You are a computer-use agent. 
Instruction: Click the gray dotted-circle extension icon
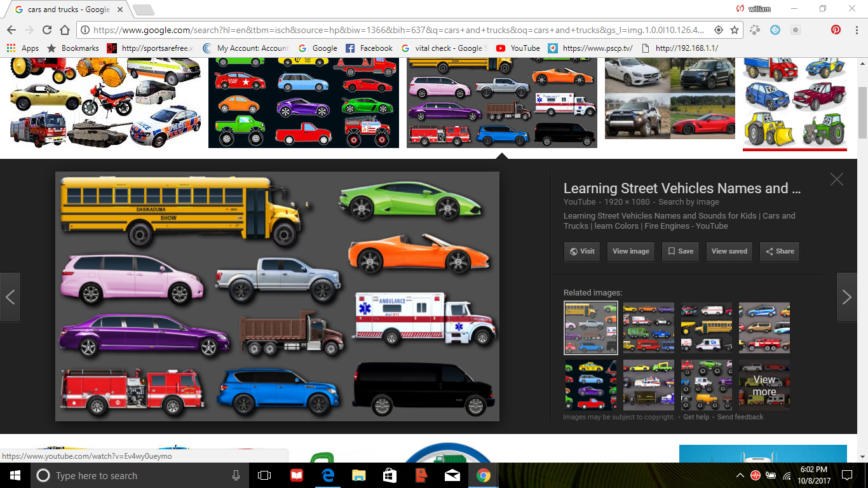pos(755,30)
